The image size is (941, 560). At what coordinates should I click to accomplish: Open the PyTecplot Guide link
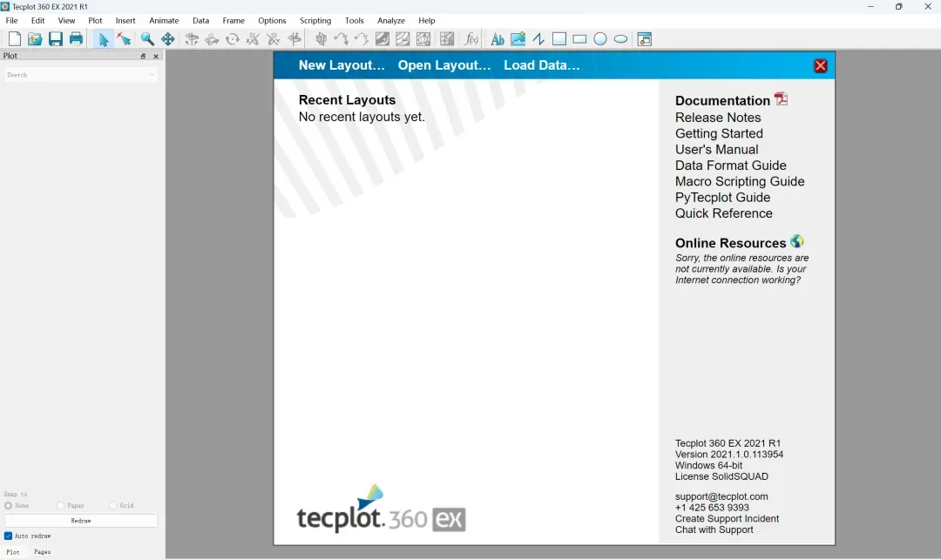click(722, 197)
